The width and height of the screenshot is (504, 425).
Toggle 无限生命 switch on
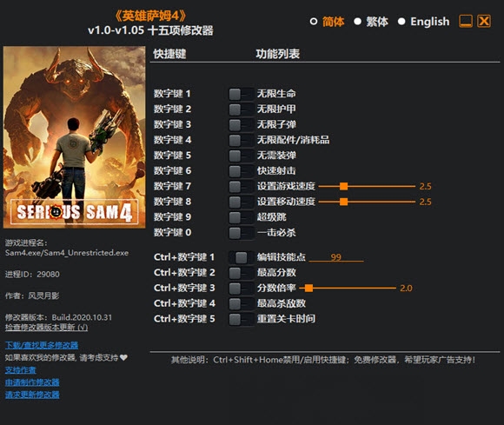pyautogui.click(x=241, y=94)
